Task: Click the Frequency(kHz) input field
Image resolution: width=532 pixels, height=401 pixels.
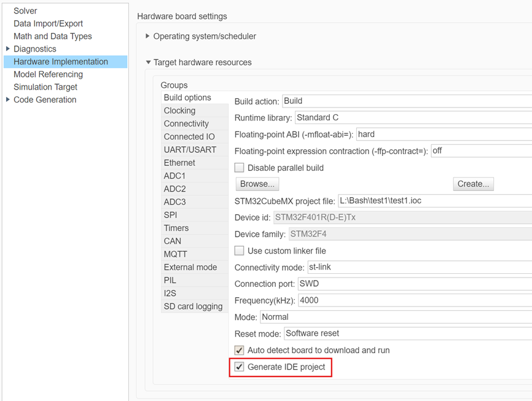Action: point(414,300)
